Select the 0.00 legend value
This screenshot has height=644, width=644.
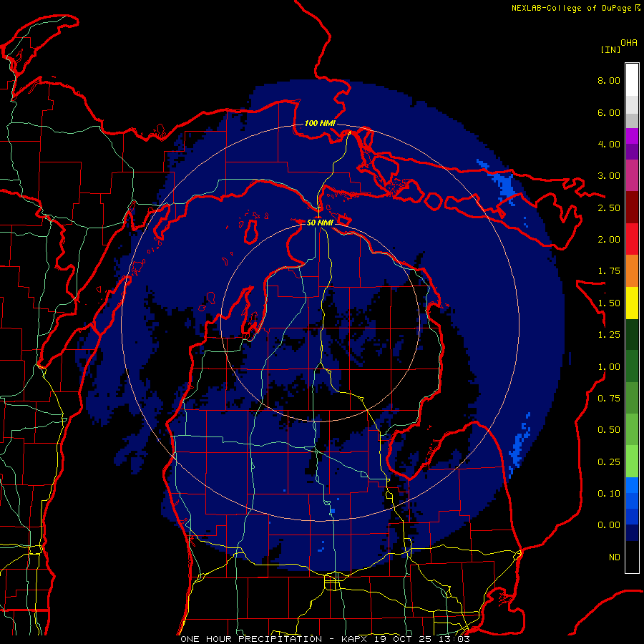[x=609, y=525]
